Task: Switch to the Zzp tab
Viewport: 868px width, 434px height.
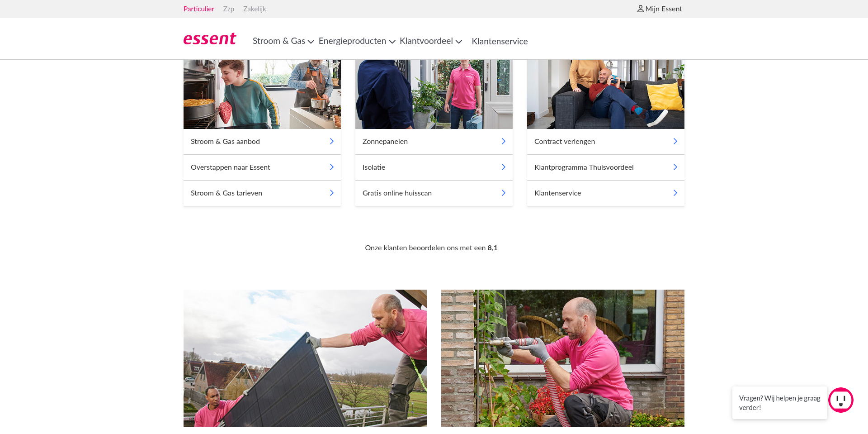Action: pos(228,9)
